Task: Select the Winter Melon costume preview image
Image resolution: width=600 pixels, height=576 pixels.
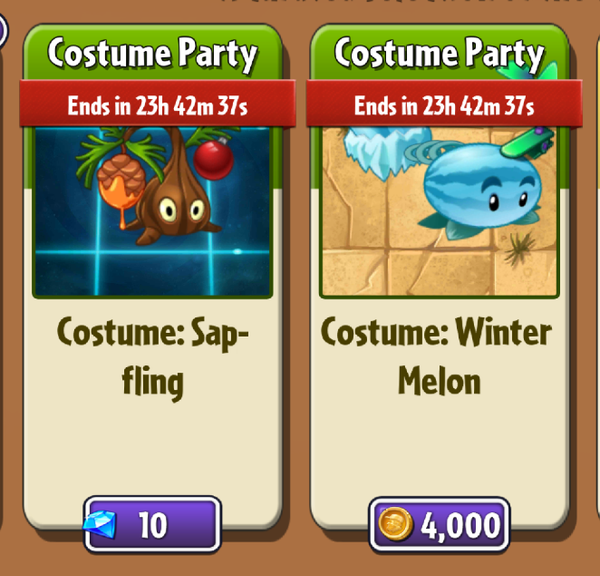Action: coord(439,212)
